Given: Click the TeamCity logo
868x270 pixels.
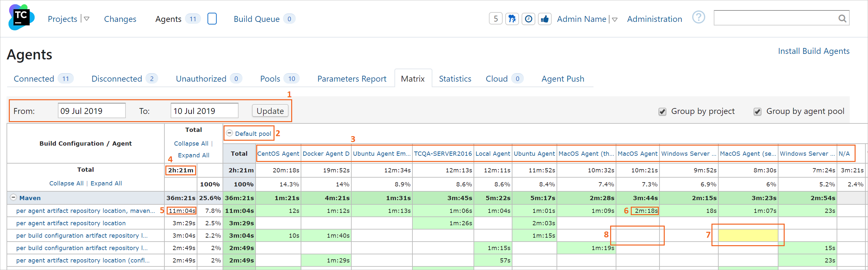Looking at the screenshot, I should [x=21, y=18].
